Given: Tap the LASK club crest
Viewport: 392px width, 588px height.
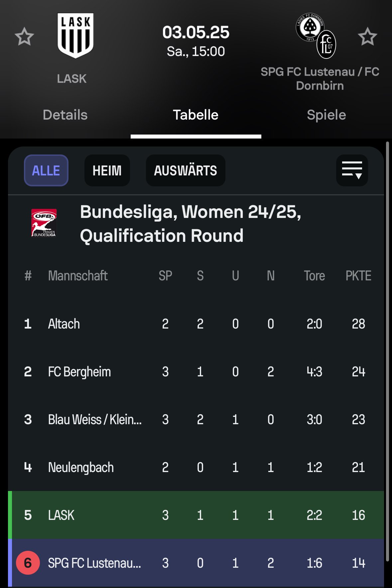Looking at the screenshot, I should [75, 36].
